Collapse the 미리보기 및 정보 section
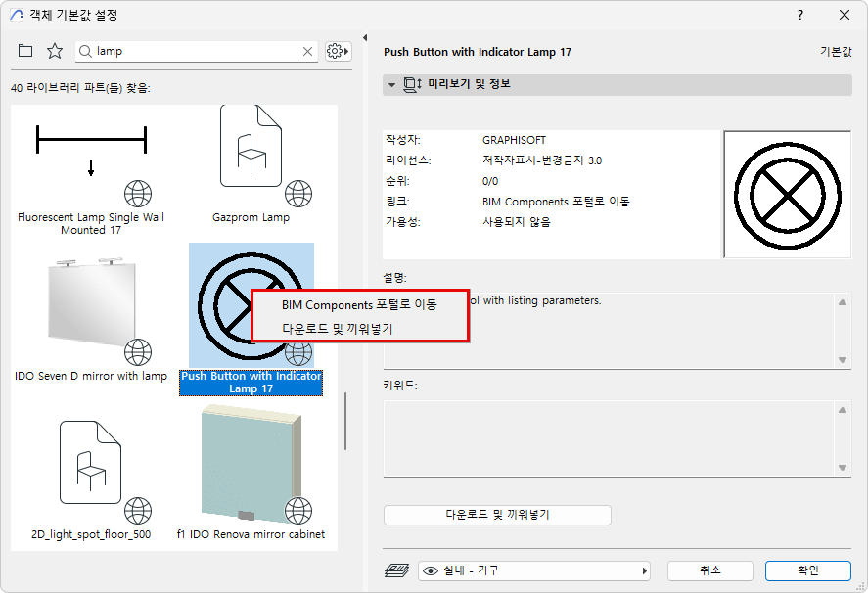 (392, 85)
